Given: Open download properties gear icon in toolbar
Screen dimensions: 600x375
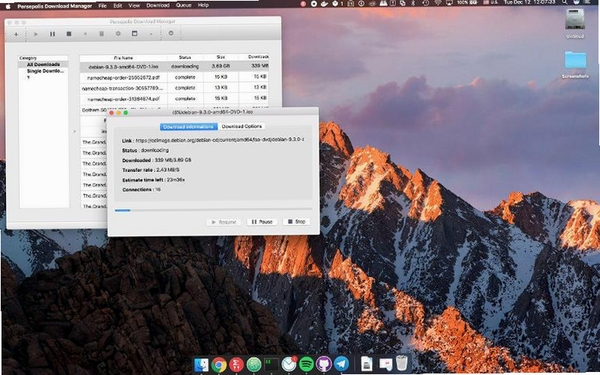Looking at the screenshot, I should [x=118, y=34].
